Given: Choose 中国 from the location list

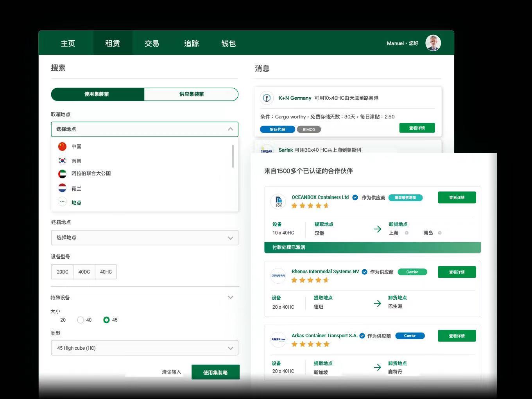Looking at the screenshot, I should pos(76,147).
